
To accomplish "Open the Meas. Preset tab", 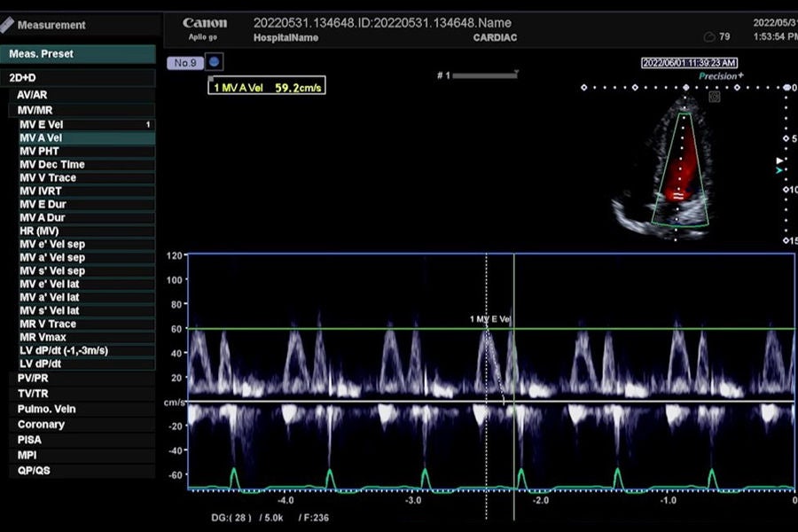I will [78, 54].
